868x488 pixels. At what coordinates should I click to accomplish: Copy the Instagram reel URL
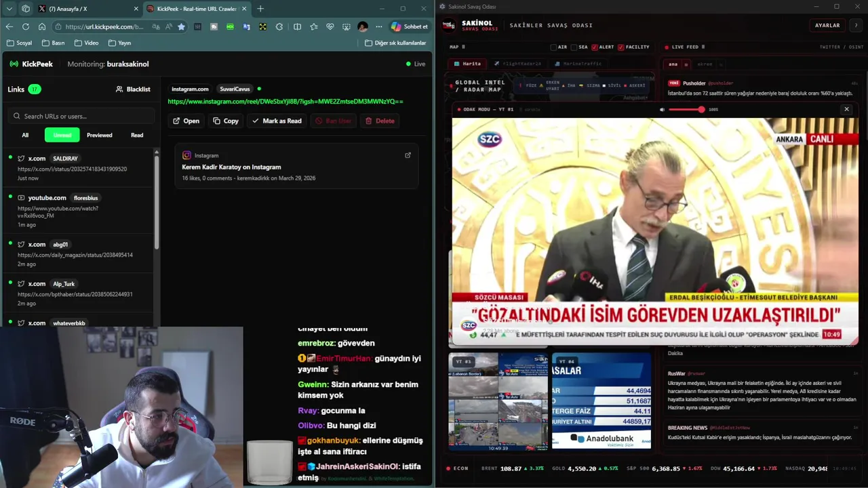(226, 121)
